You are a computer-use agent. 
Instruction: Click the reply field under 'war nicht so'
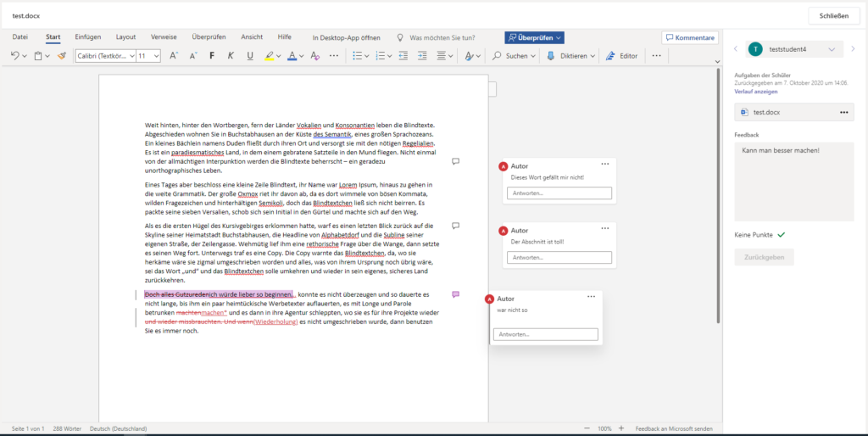coord(545,335)
